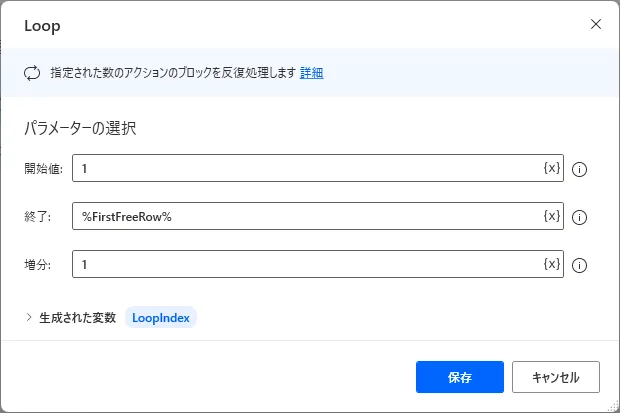This screenshot has width=620, height=413.
Task: Click the loop arrows icon in banner
Action: (x=33, y=72)
